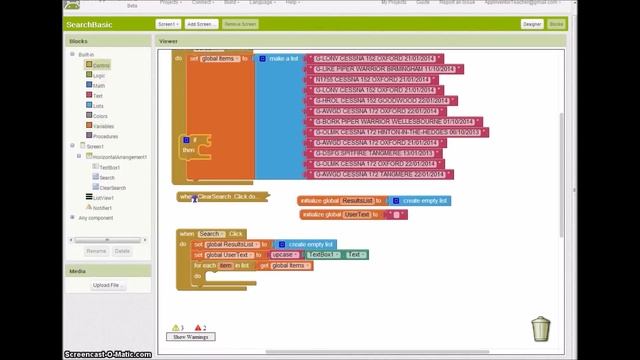Click the empty text string in UserText initializer
The image size is (640, 360).
(396, 215)
